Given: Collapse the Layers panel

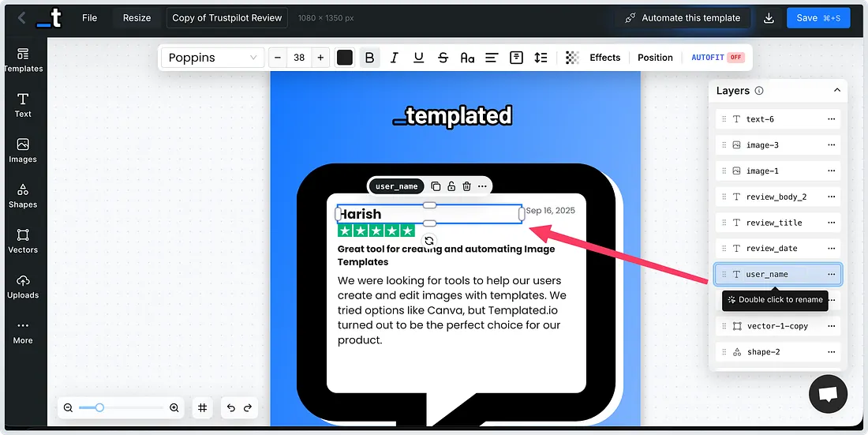Looking at the screenshot, I should [x=837, y=90].
